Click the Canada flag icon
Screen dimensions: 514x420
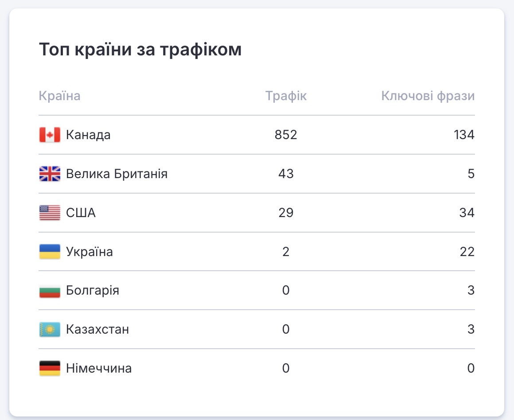[50, 135]
